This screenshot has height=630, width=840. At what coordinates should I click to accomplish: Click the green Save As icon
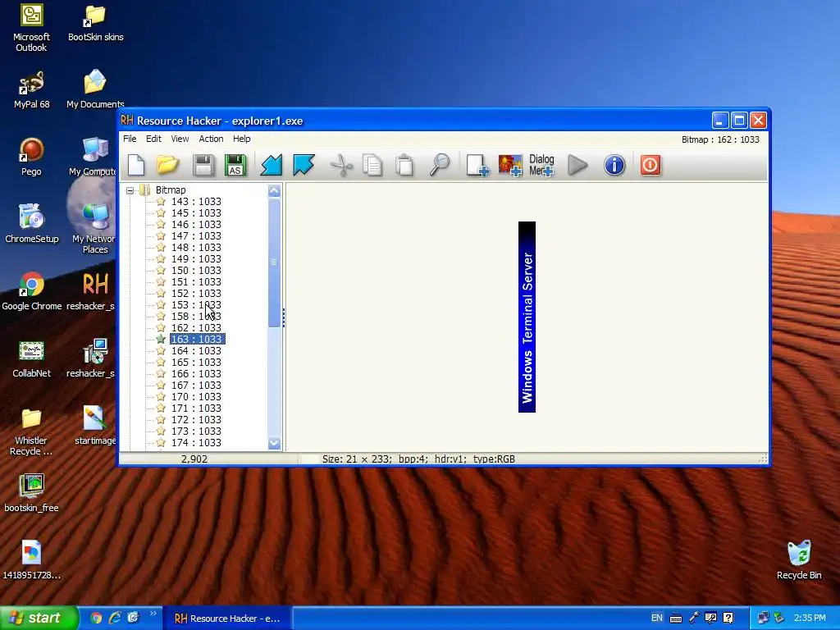coord(235,165)
